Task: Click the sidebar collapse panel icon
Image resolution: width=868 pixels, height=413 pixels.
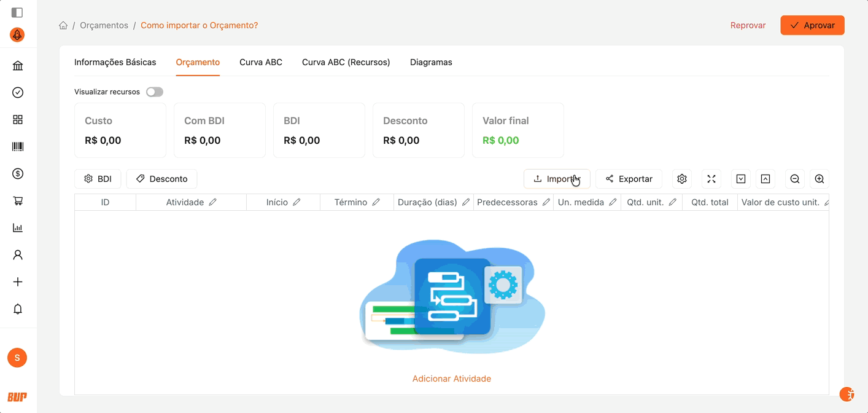Action: (x=17, y=12)
